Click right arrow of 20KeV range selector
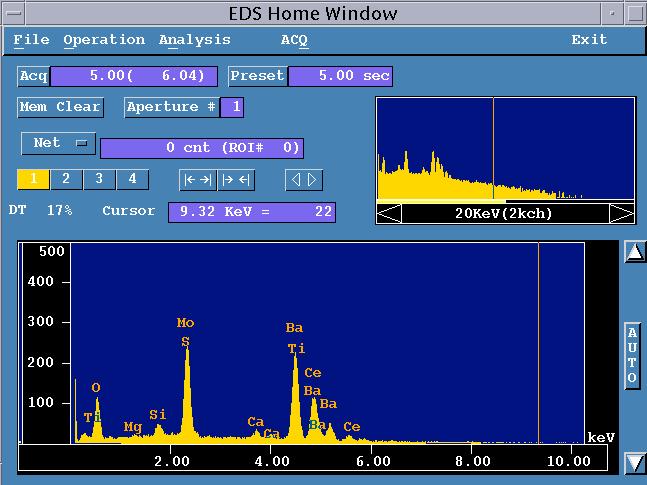 [622, 213]
